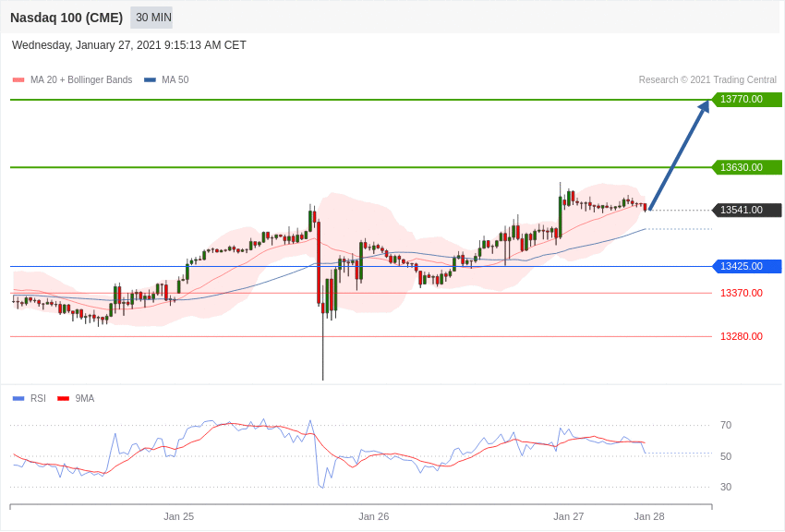This screenshot has height=532, width=785.
Task: Click the 30 MIN timeframe button
Action: [151, 18]
